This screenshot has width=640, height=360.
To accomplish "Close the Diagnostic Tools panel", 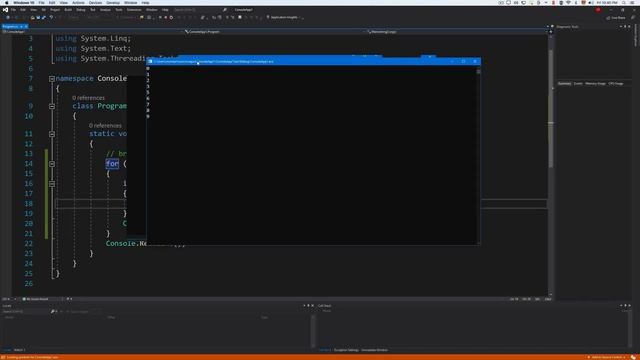I will 629,27.
